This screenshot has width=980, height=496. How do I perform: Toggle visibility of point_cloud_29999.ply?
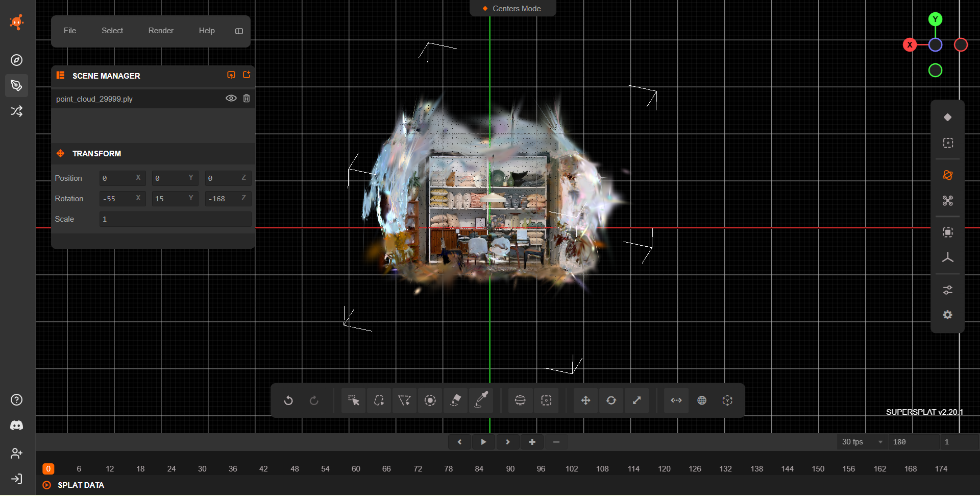coord(231,98)
